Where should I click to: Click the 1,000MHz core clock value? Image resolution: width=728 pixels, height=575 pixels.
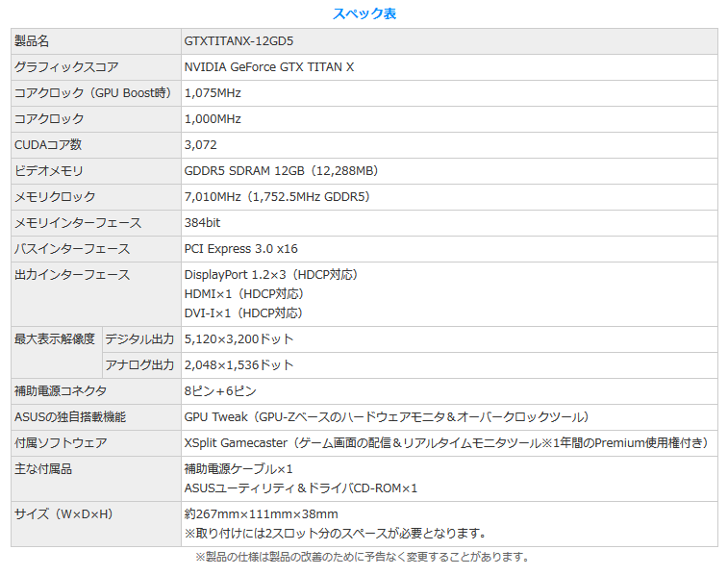[x=212, y=119]
